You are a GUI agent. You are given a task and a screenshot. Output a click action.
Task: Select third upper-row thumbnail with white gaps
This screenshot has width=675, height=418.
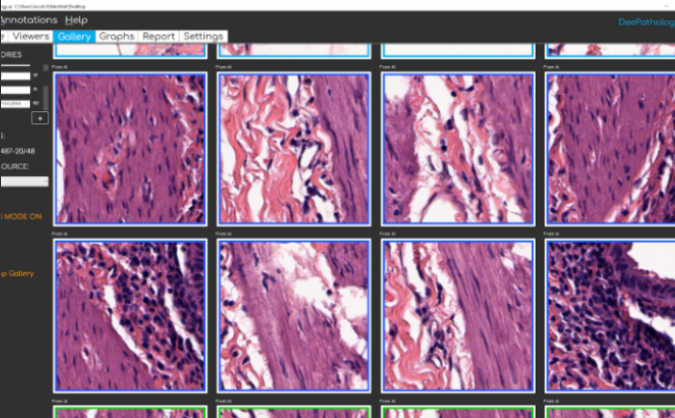458,149
